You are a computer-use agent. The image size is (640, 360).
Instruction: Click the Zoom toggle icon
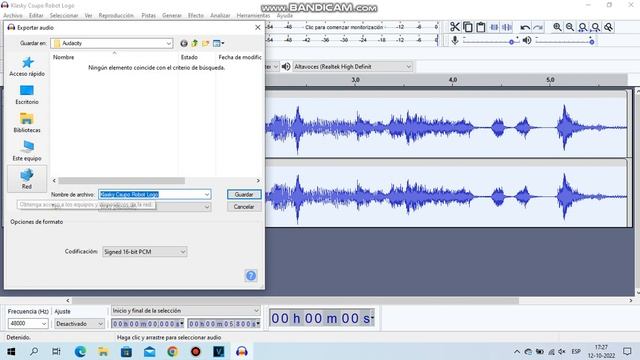(x=609, y=27)
